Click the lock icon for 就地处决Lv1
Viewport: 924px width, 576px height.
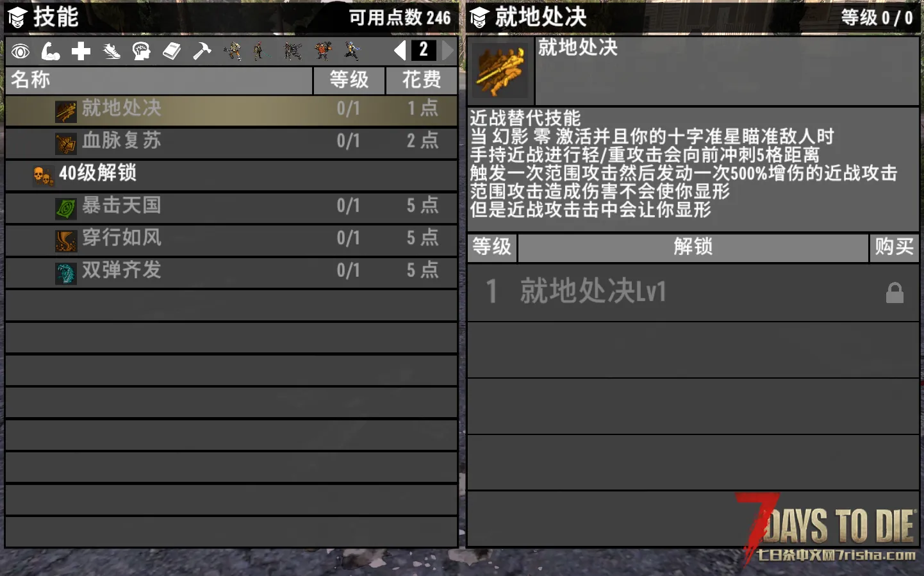pyautogui.click(x=895, y=293)
